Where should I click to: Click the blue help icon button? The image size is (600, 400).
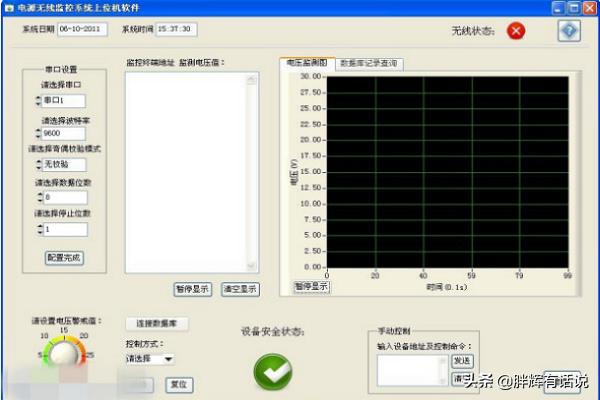[x=569, y=30]
